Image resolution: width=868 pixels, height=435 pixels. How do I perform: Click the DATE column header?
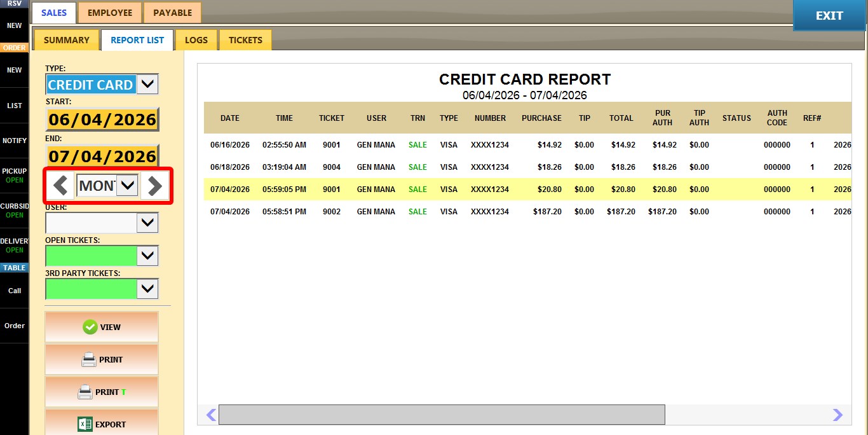230,118
